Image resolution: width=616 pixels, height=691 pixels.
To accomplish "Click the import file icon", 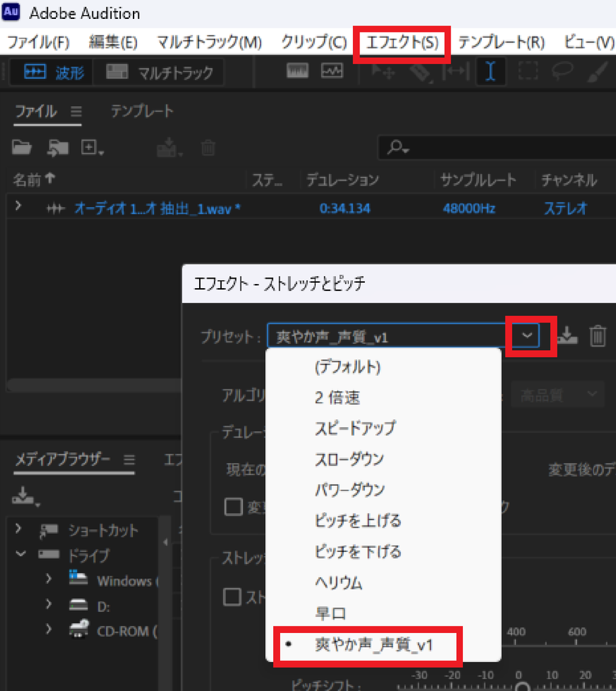I will point(58,148).
